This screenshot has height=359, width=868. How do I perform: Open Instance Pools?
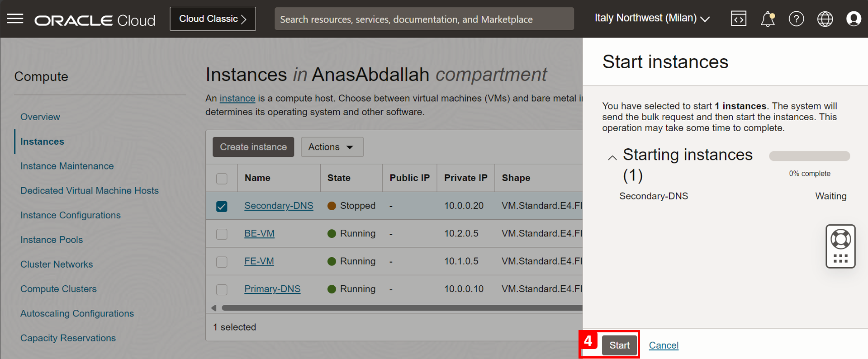point(52,240)
